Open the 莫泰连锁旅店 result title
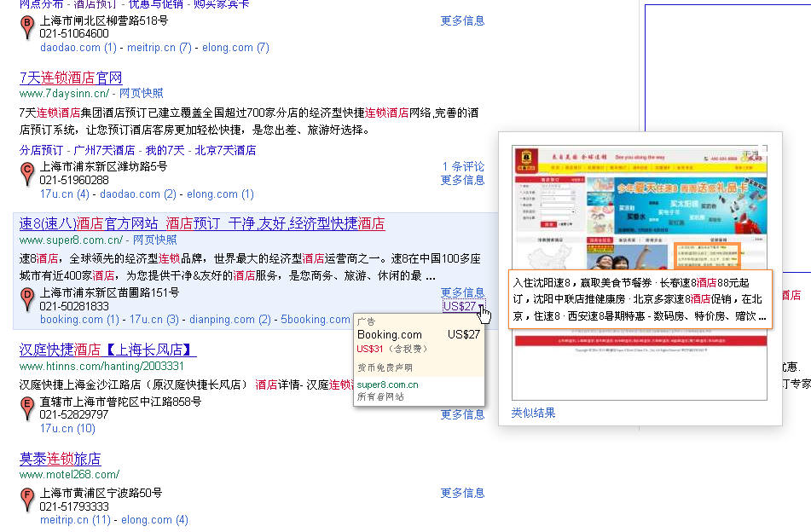Viewport: 811px width, 532px height. point(60,459)
